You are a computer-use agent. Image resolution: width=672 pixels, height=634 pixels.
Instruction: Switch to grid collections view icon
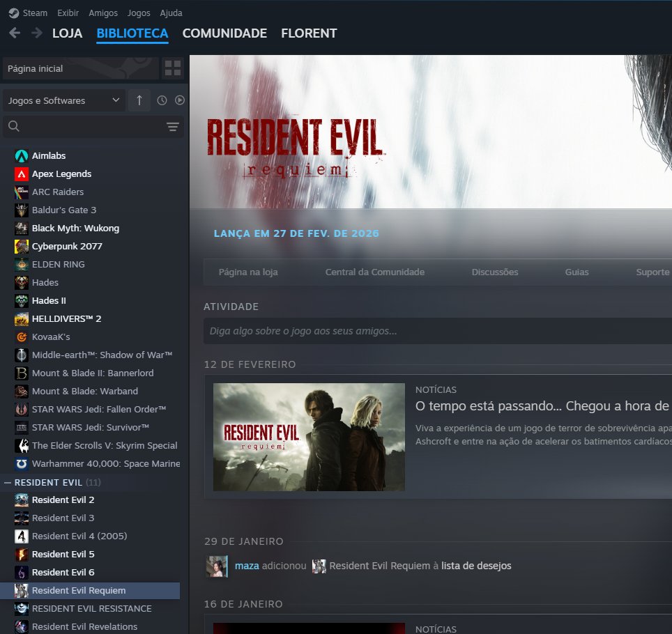tap(173, 68)
